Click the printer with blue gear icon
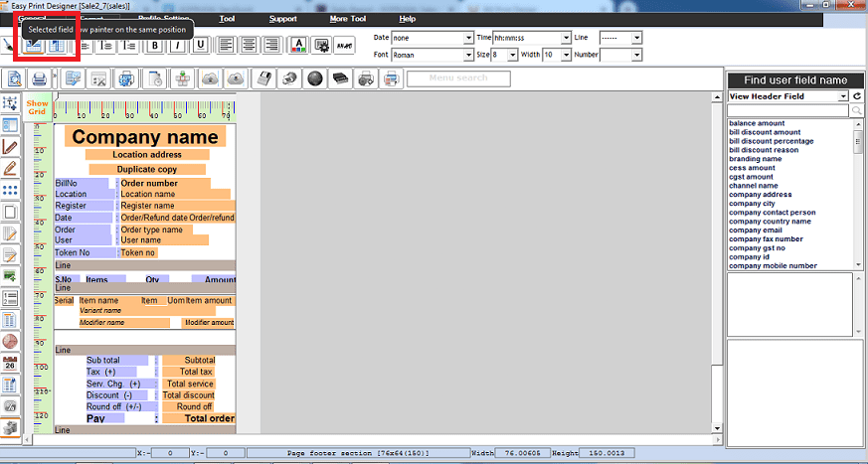Screen dimensions: 868x464 (x=126, y=79)
